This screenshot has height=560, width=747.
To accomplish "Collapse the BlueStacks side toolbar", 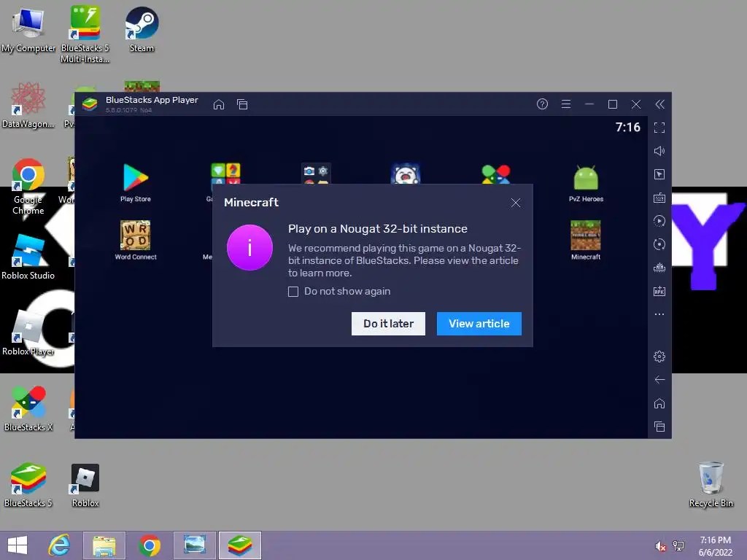I will (x=659, y=104).
